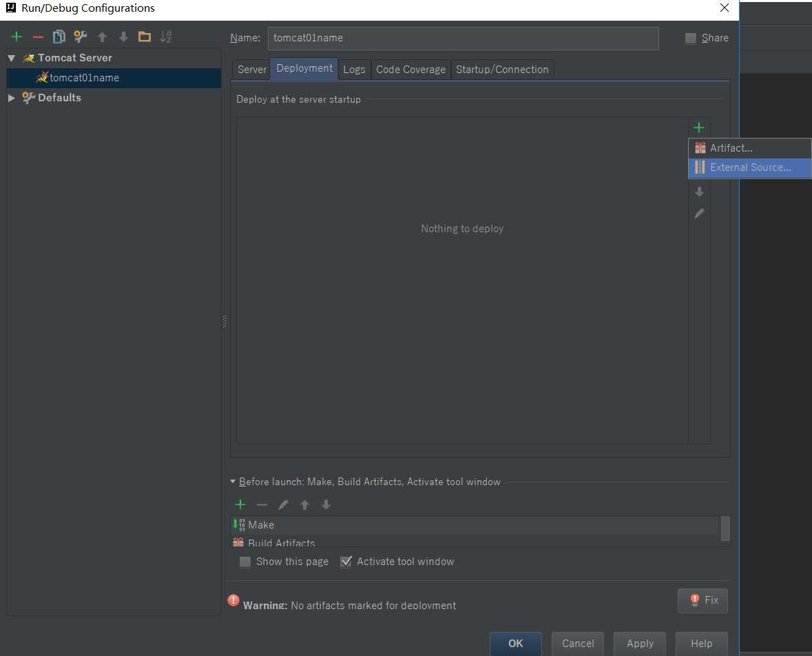
Task: Click the before launch list scrollbar
Action: pyautogui.click(x=725, y=529)
